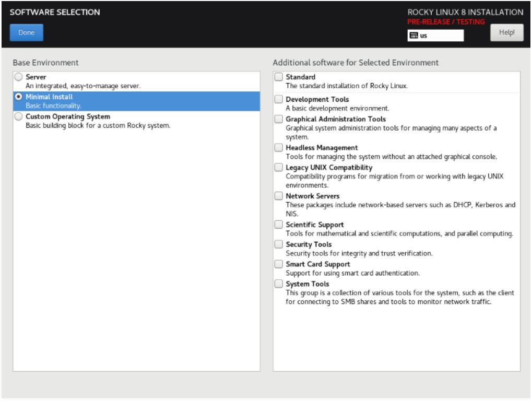532x401 pixels.
Task: Click the 'Basic functionality.' description text
Action: click(54, 106)
